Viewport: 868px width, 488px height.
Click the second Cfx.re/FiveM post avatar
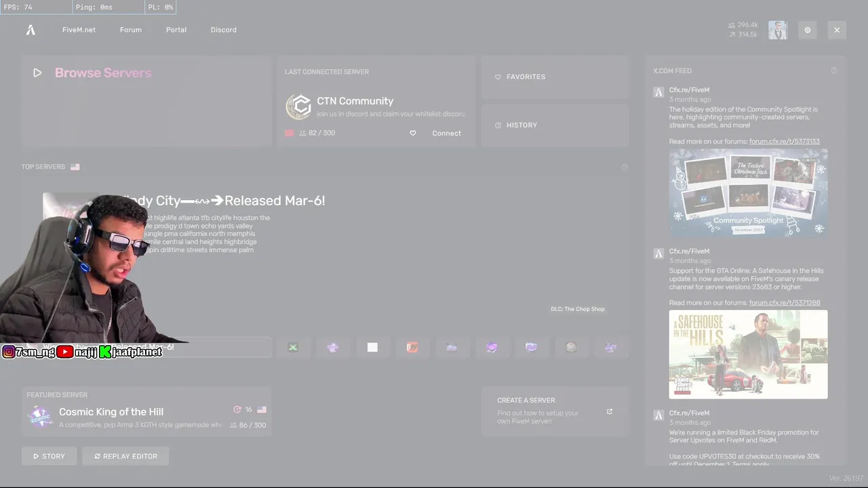coord(658,253)
